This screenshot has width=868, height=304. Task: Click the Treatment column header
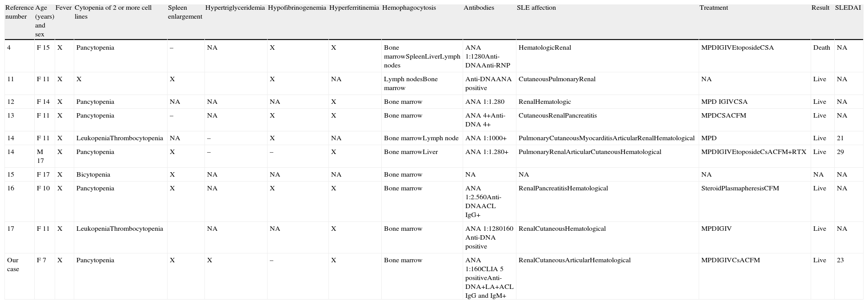pos(713,8)
